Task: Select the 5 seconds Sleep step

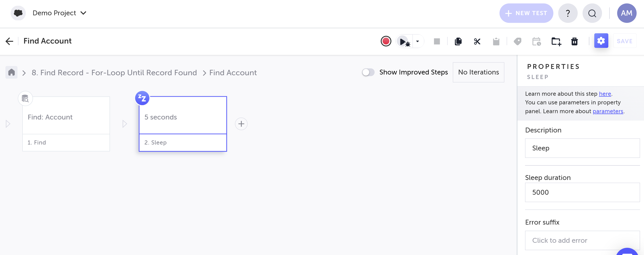Action: pyautogui.click(x=183, y=117)
